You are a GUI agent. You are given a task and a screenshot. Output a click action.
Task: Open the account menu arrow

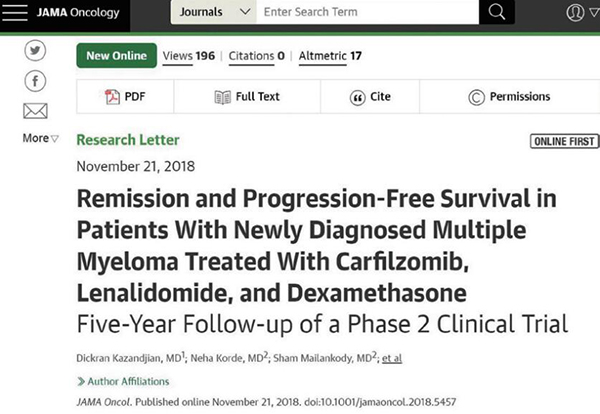[x=594, y=13]
